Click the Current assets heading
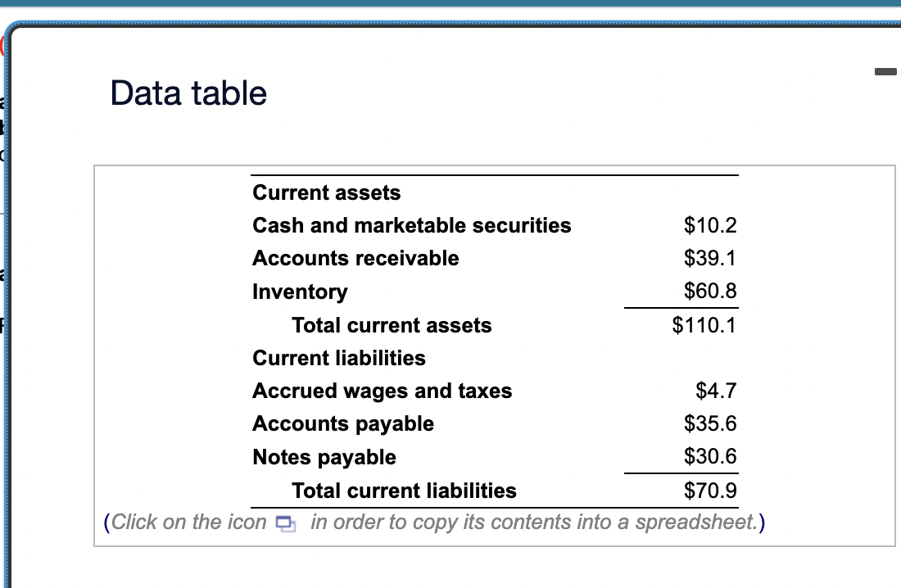The image size is (901, 588). (x=326, y=192)
